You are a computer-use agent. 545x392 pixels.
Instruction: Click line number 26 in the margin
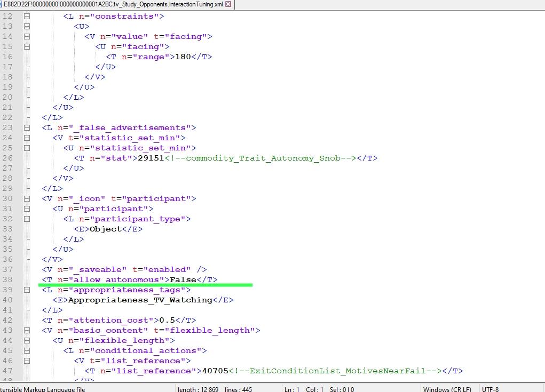tap(7, 158)
